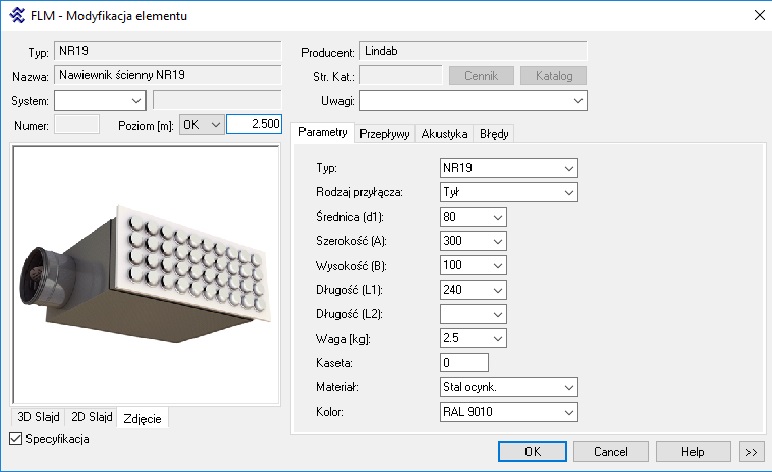Image resolution: width=772 pixels, height=472 pixels.
Task: Switch to the Akustyka tab
Action: coord(444,133)
